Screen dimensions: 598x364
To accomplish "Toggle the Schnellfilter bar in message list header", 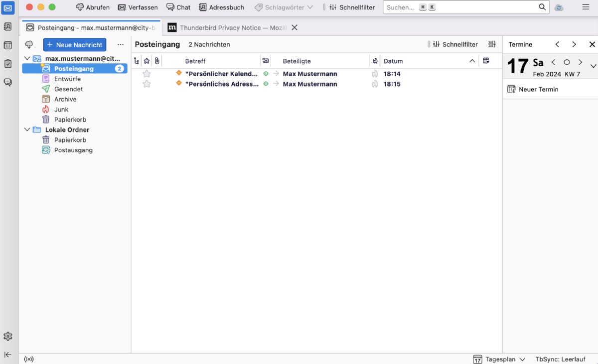I will click(x=454, y=44).
